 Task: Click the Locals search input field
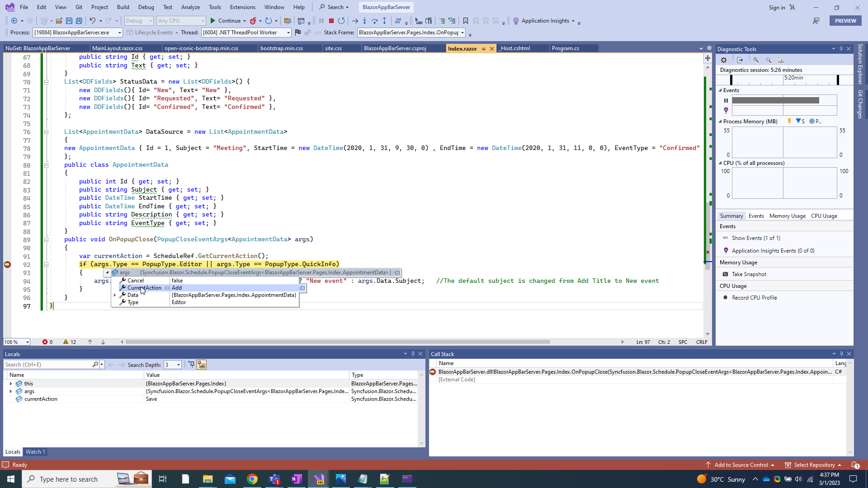pos(47,365)
